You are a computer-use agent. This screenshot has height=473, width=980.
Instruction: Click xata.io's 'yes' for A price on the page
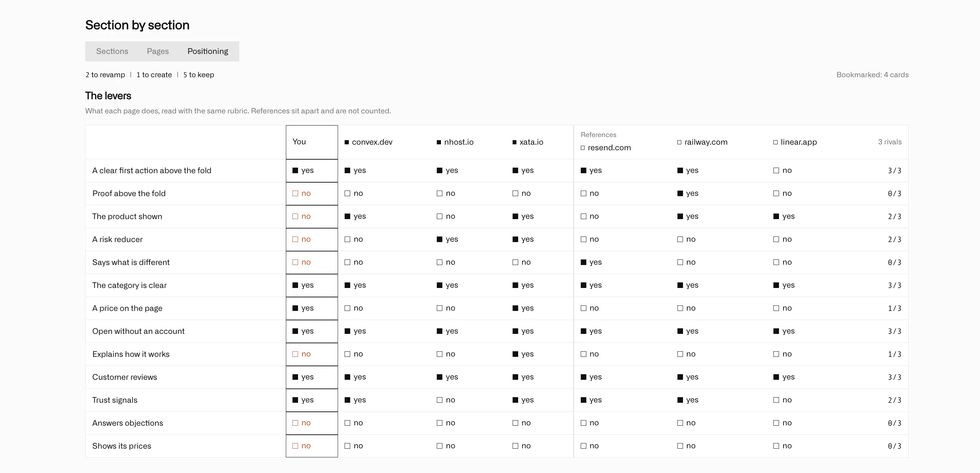(x=523, y=308)
